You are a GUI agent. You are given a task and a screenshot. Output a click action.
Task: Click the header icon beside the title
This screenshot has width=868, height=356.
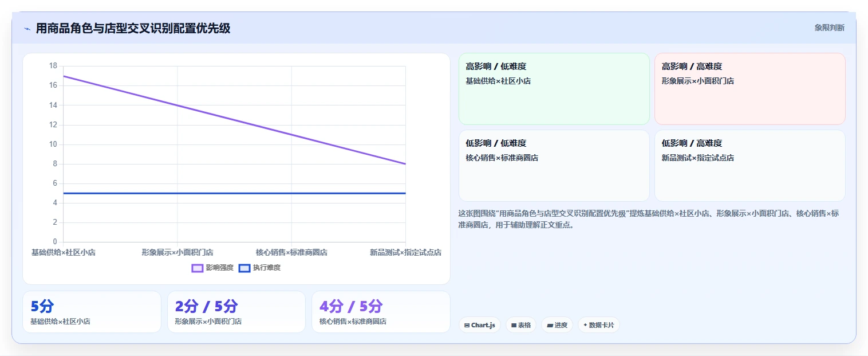pyautogui.click(x=27, y=29)
